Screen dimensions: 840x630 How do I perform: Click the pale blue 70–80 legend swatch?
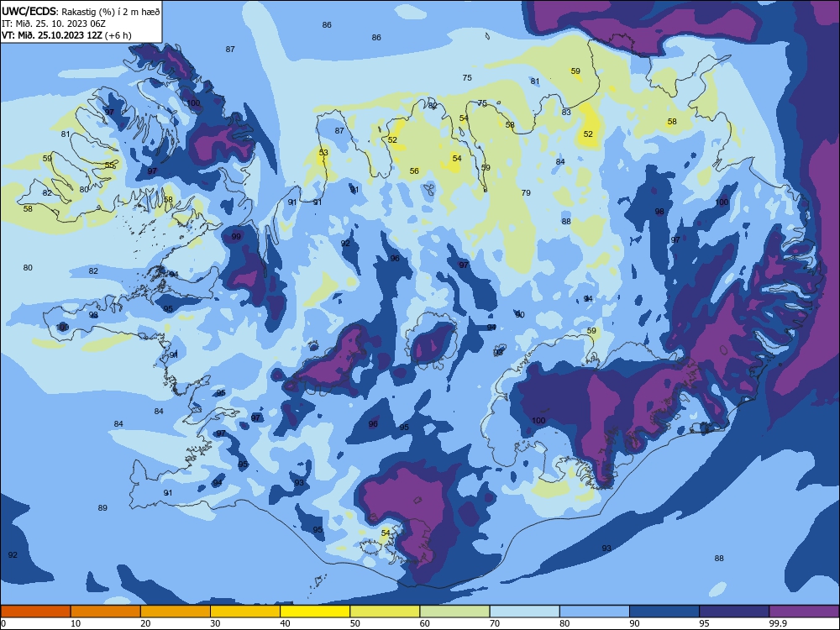tap(524, 612)
